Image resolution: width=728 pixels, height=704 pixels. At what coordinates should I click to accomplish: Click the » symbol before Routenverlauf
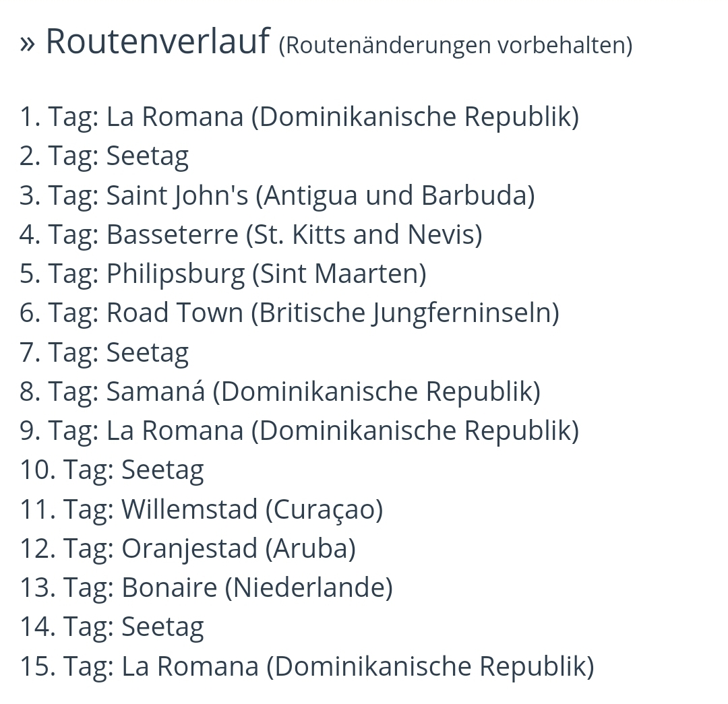click(28, 43)
